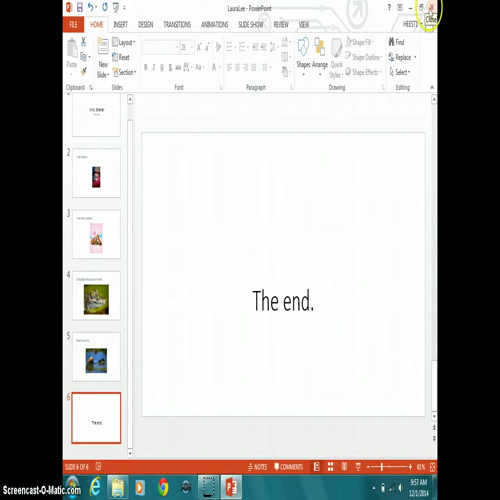Toggle Italic formatting
500x500 pixels.
(154, 67)
